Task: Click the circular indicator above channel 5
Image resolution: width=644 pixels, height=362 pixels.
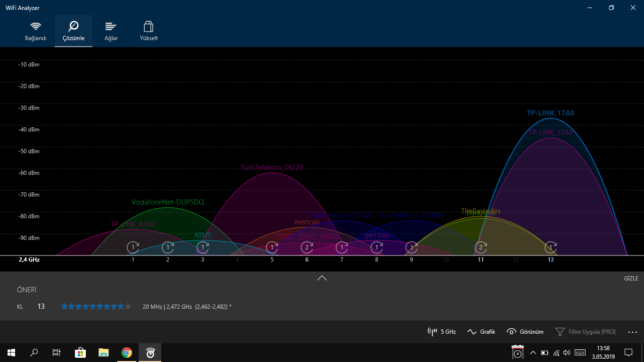Action: [272, 247]
